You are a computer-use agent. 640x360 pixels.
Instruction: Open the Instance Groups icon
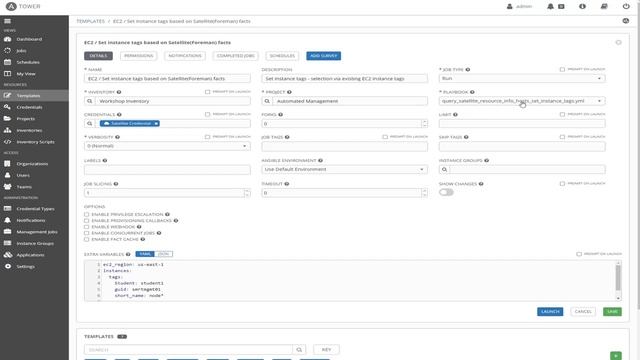[7, 243]
